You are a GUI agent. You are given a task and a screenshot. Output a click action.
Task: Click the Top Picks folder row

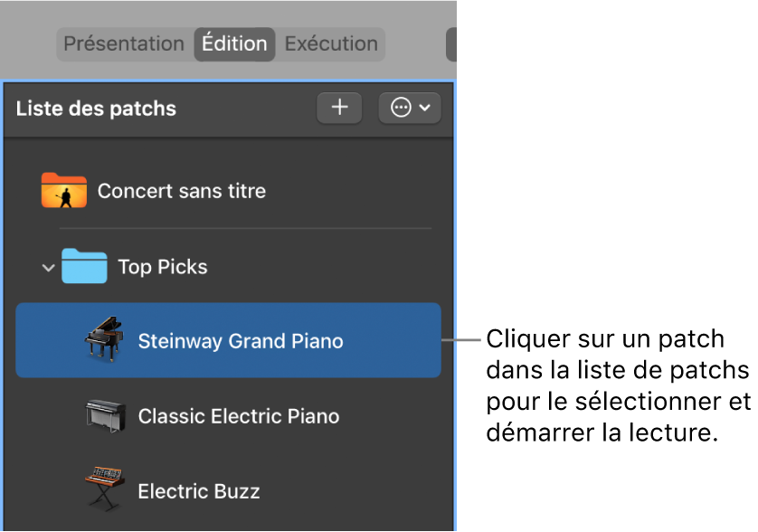[x=162, y=267]
